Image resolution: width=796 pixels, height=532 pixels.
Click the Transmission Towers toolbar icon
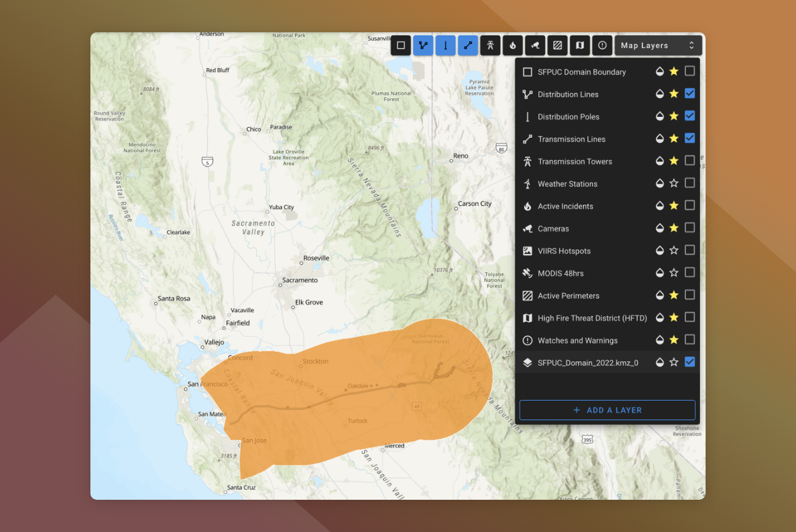[x=490, y=45]
